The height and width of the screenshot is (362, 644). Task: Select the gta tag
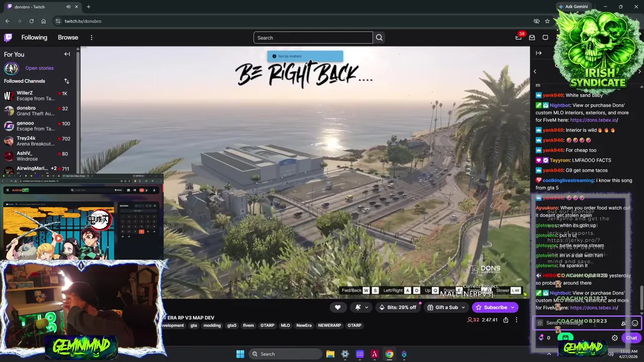coord(194,325)
